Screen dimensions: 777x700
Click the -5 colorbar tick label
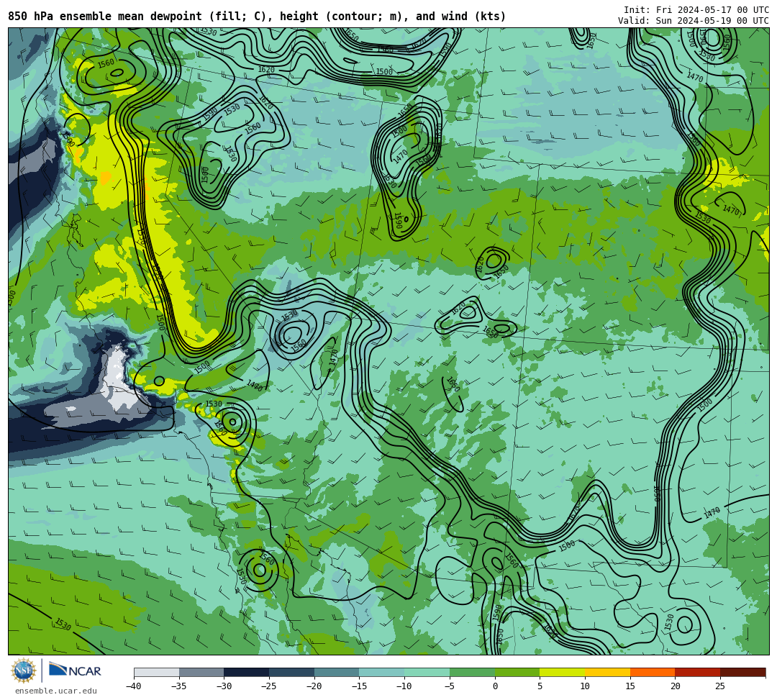point(450,686)
